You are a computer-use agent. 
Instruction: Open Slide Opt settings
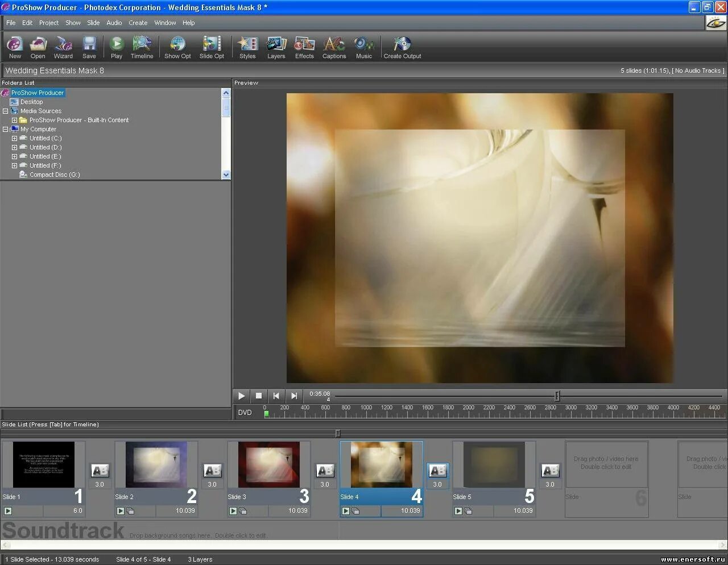[212, 47]
